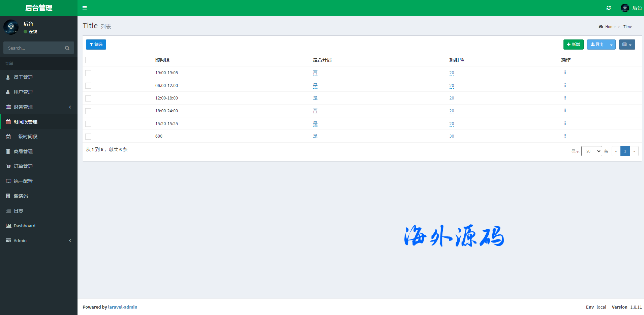Open the laravel-admin footer link
Image resolution: width=644 pixels, height=315 pixels.
coord(122,307)
